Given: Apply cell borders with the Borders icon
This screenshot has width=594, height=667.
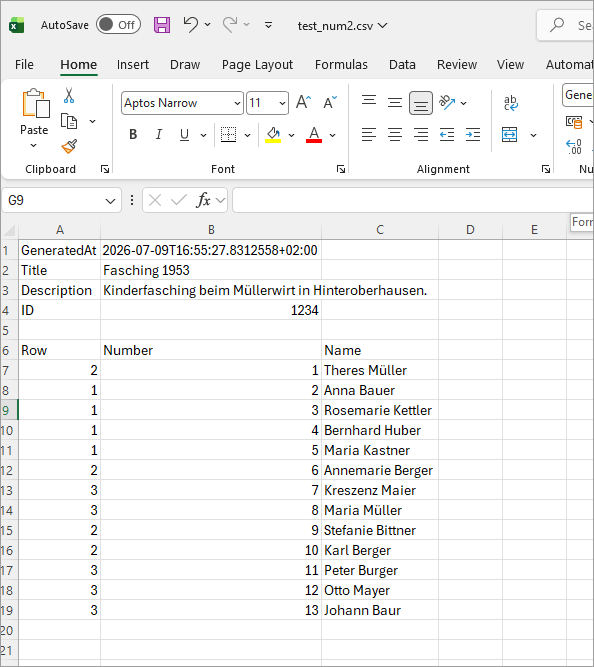Looking at the screenshot, I should click(x=228, y=135).
